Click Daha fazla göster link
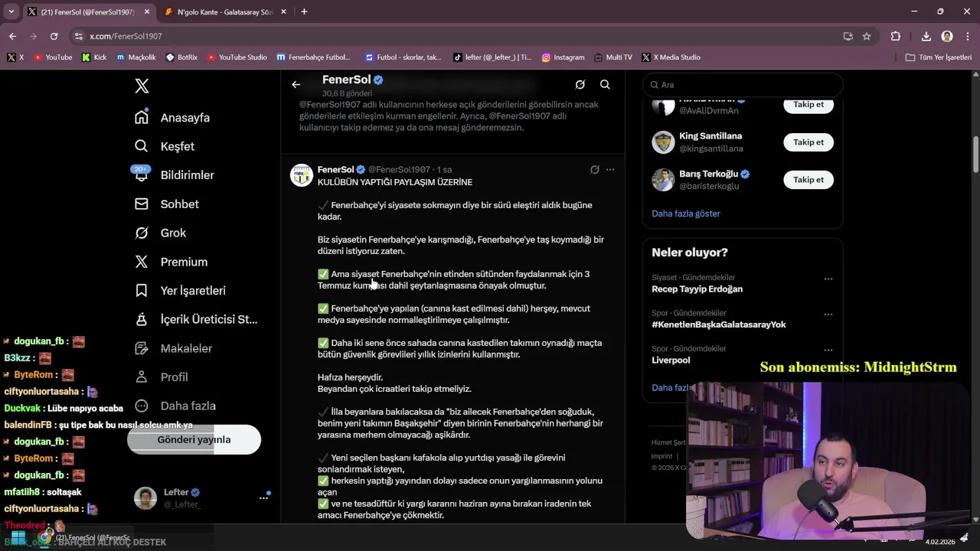Viewport: 980px width, 551px height. click(x=686, y=214)
